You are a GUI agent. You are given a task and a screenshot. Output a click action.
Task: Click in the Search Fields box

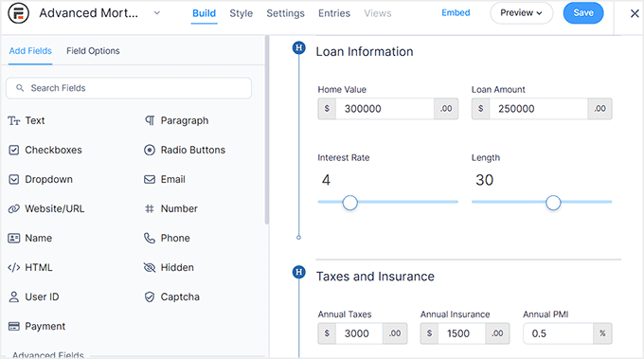click(129, 88)
